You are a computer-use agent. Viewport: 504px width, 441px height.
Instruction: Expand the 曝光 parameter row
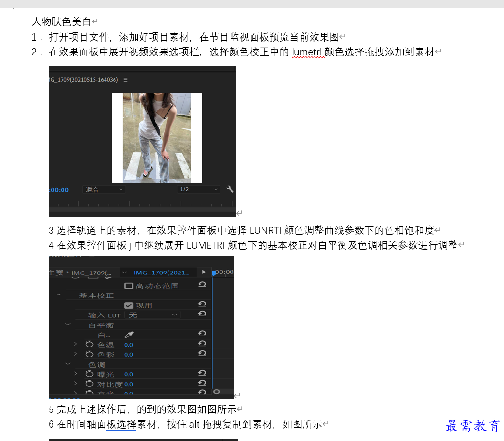point(75,374)
